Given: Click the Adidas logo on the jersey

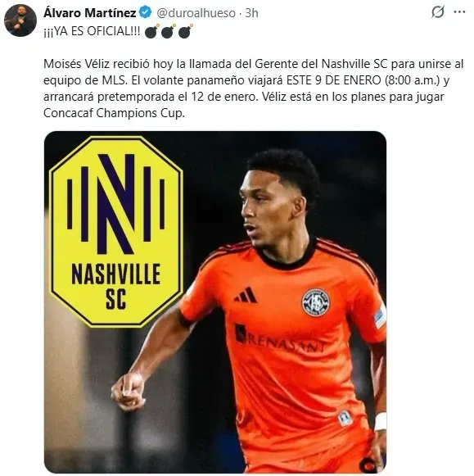Looking at the screenshot, I should point(246,295).
